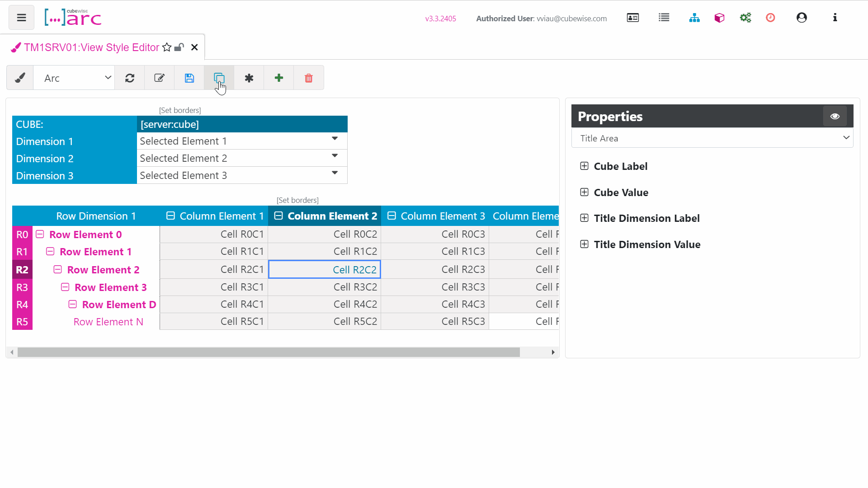Image resolution: width=868 pixels, height=488 pixels.
Task: Open the Arc style dropdown
Action: [x=75, y=78]
